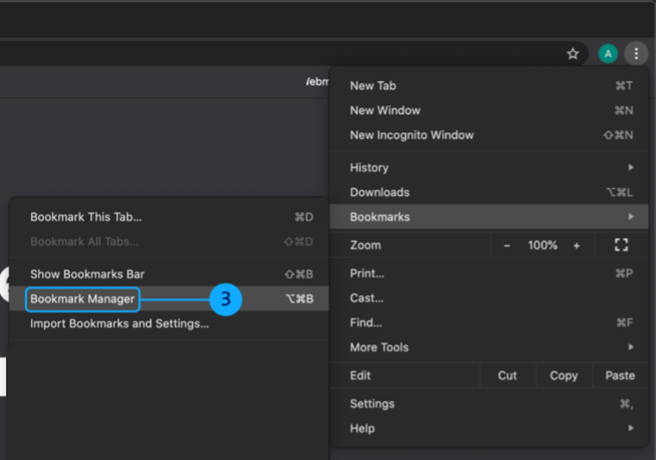Select New Tab from the menu

tap(373, 86)
